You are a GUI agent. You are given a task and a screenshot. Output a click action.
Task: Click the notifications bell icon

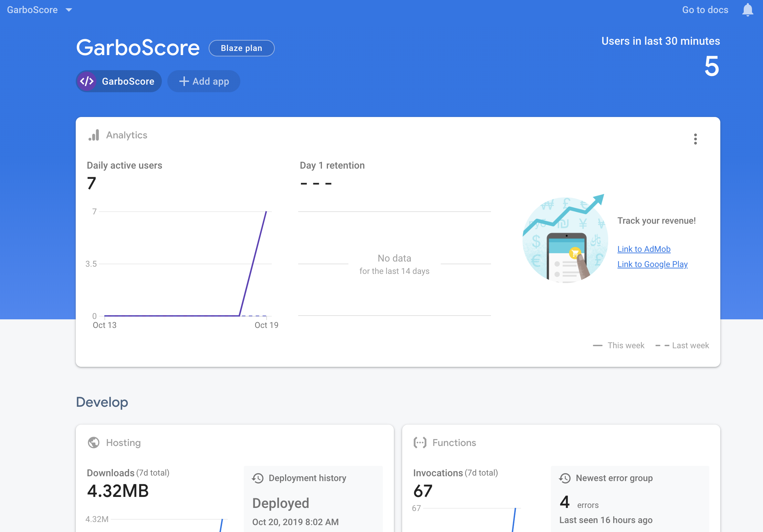tap(748, 10)
